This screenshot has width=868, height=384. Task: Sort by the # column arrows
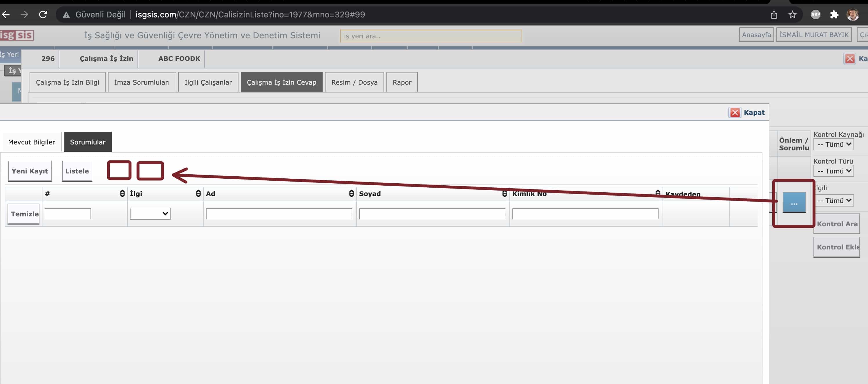[x=122, y=193]
